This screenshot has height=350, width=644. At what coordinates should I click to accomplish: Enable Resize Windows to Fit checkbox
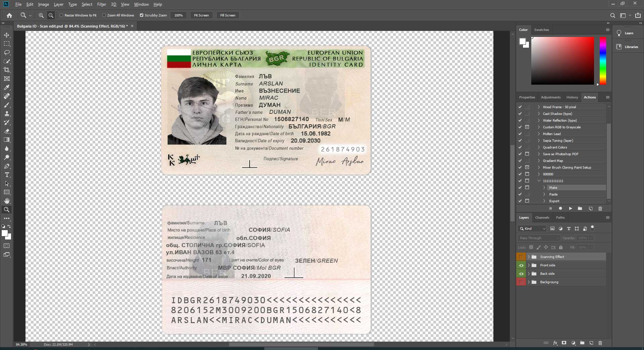[61, 15]
